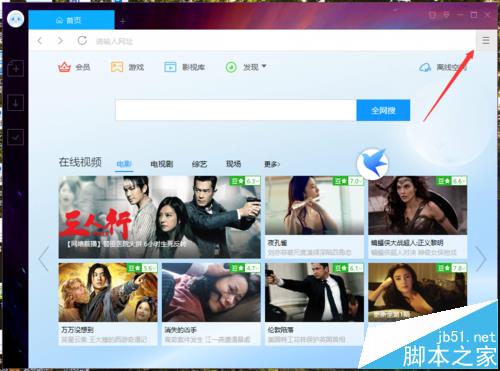The image size is (500, 371).
Task: Open the 离线空间 cloud icon
Action: tap(425, 68)
